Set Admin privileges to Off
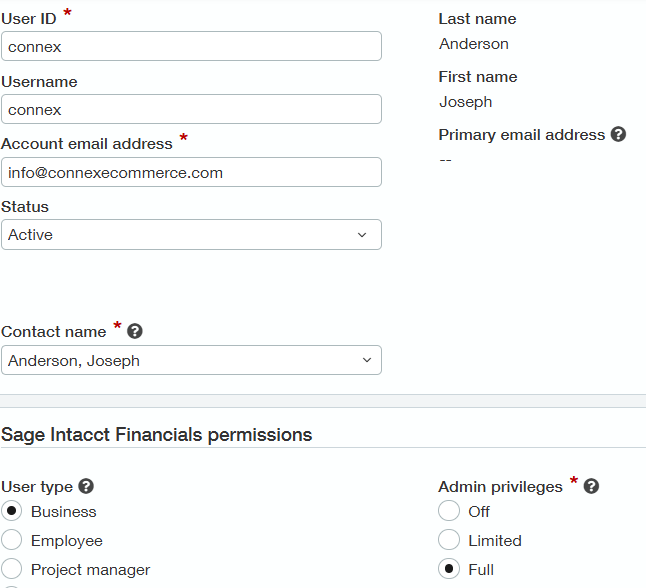The height and width of the screenshot is (588, 646). point(449,511)
